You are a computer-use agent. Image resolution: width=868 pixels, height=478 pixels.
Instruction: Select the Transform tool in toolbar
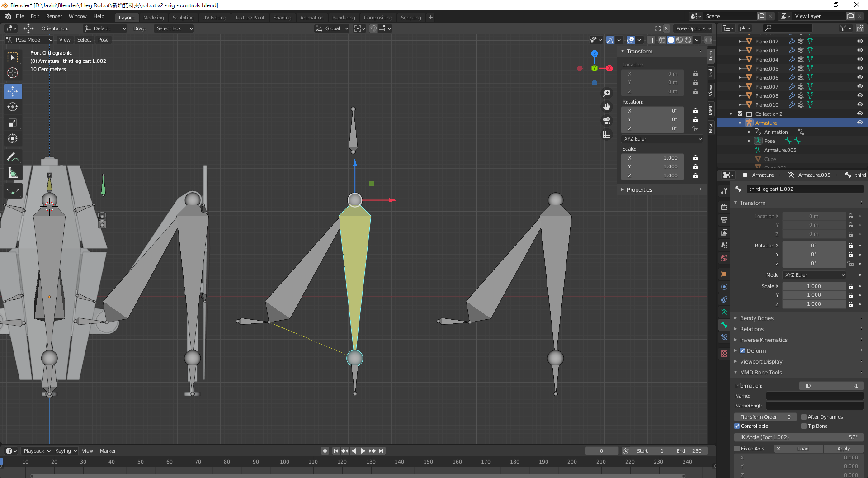13,138
